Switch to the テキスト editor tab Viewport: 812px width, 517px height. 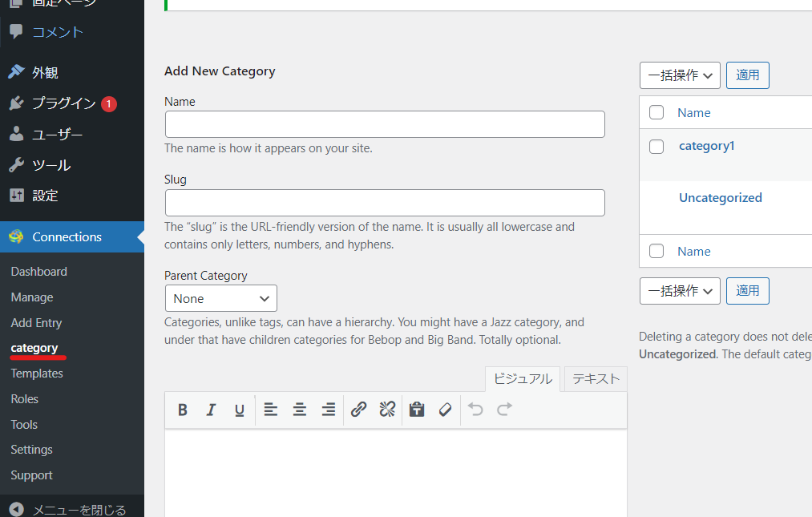595,379
